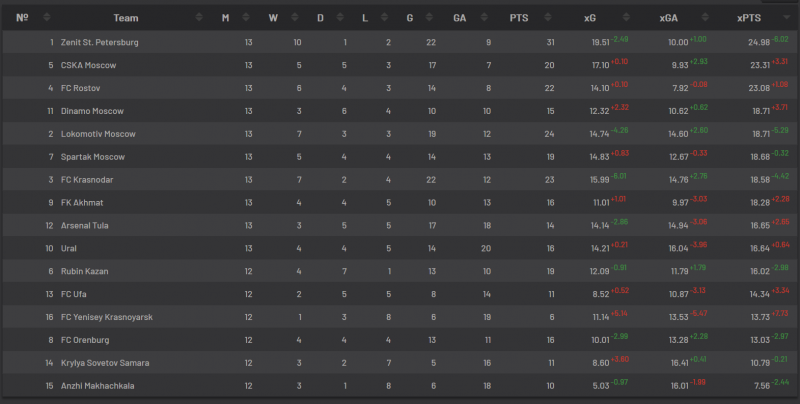The height and width of the screenshot is (404, 800).
Task: Click the xG column header label
Action: (x=590, y=18)
